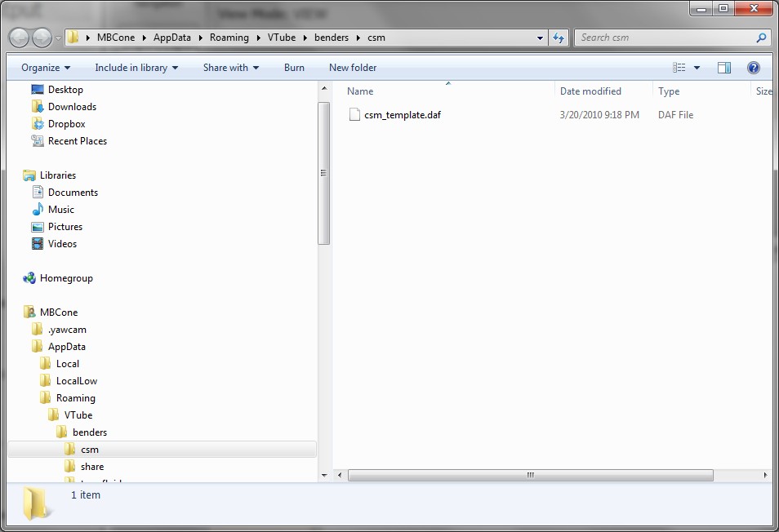779x532 pixels.
Task: Open the Help question mark icon
Action: 754,68
